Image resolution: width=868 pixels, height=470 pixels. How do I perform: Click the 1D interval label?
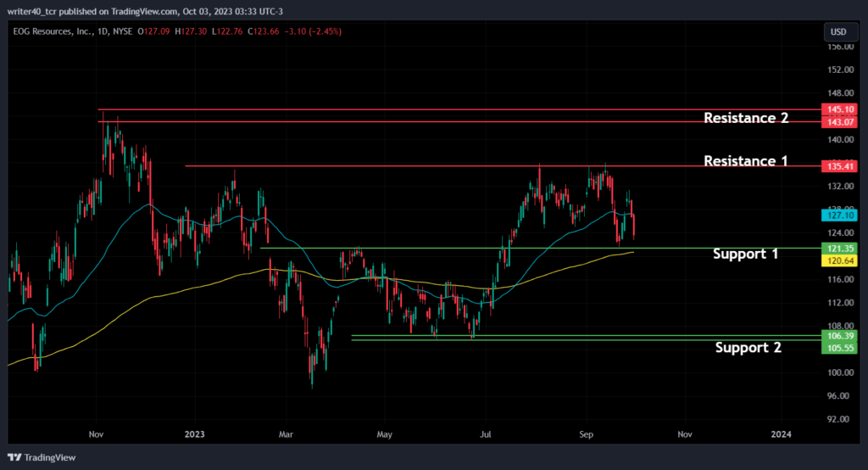[103, 31]
